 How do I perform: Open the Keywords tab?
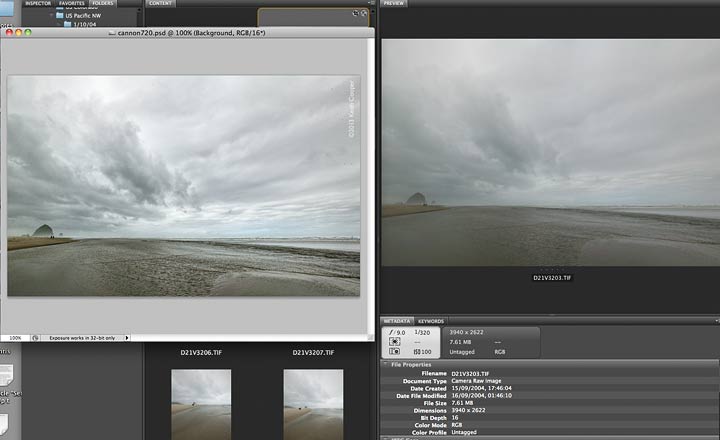431,321
